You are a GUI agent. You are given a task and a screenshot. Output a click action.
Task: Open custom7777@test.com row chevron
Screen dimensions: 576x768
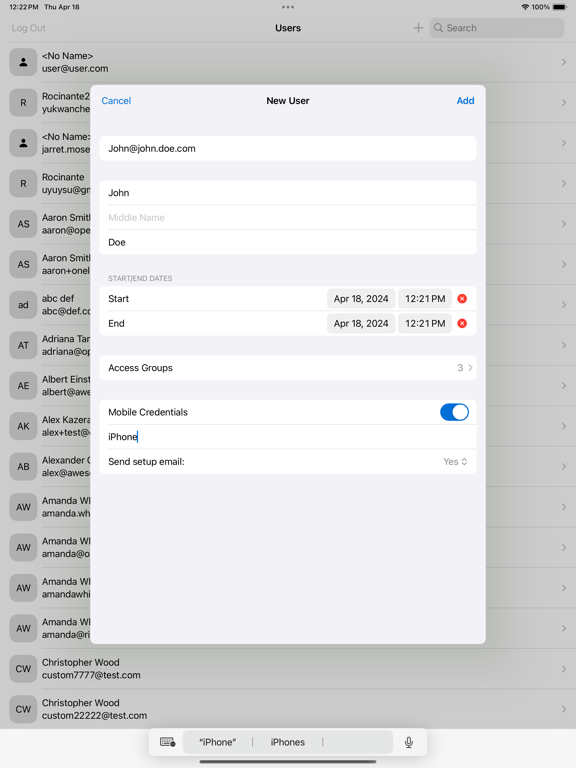coord(564,669)
